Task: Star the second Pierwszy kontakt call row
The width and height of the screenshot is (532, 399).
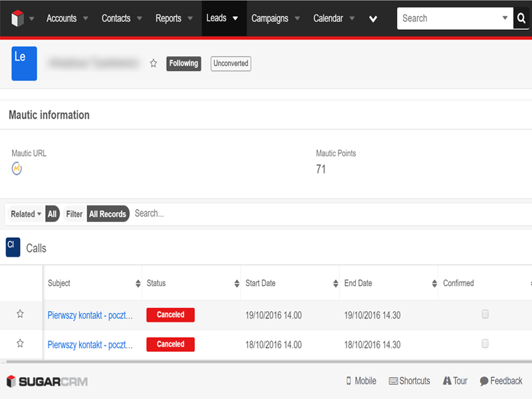Action: click(x=20, y=344)
